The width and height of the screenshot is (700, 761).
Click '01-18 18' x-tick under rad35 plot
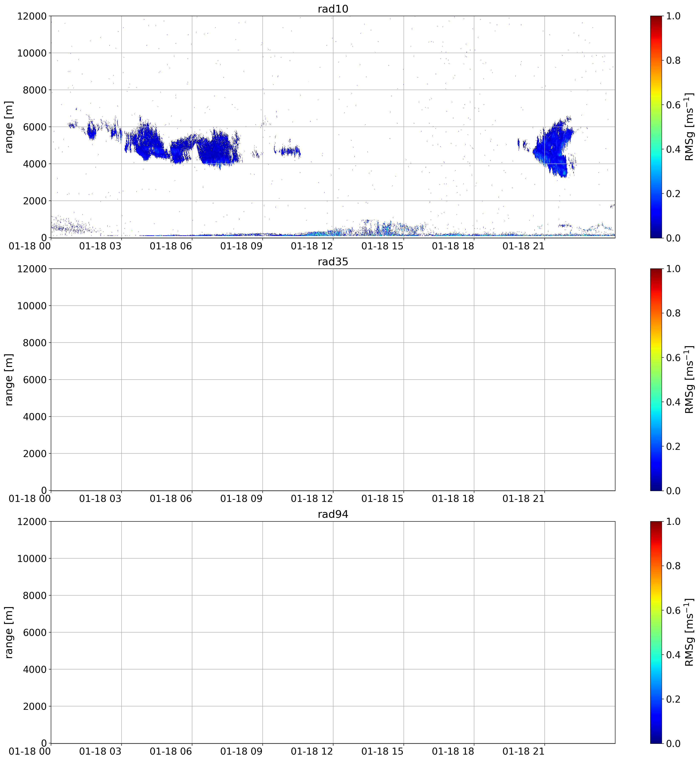(x=453, y=499)
